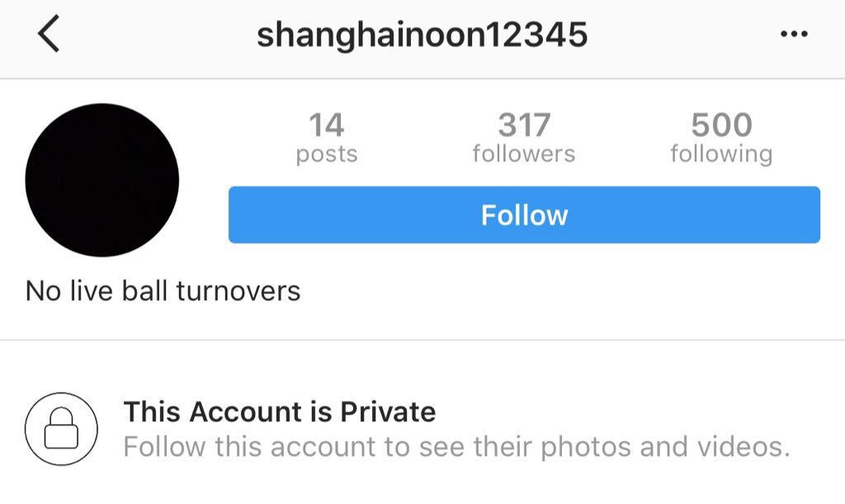Viewport: 845px width, 504px height.
Task: Tap the 'This Account is Private' heading
Action: coord(280,412)
